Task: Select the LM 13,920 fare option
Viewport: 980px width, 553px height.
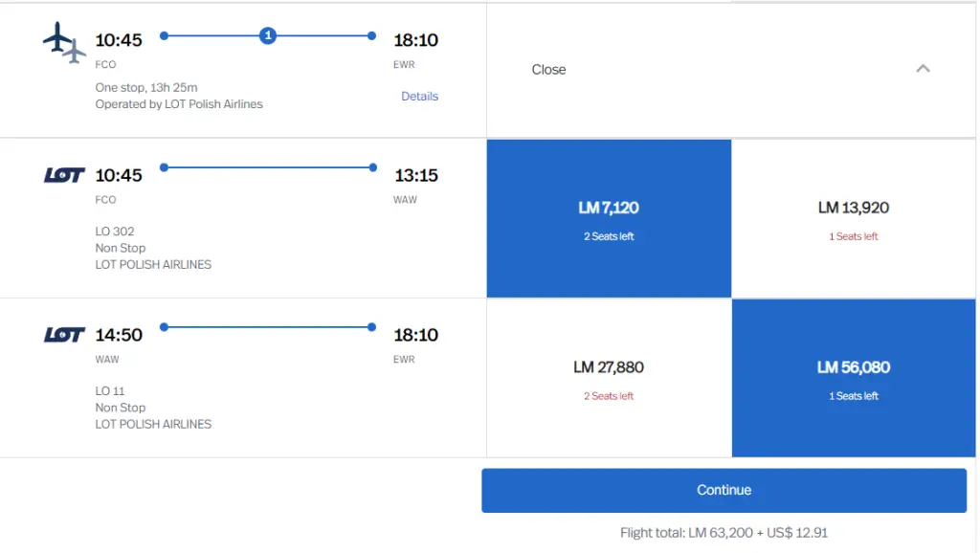Action: click(x=854, y=218)
